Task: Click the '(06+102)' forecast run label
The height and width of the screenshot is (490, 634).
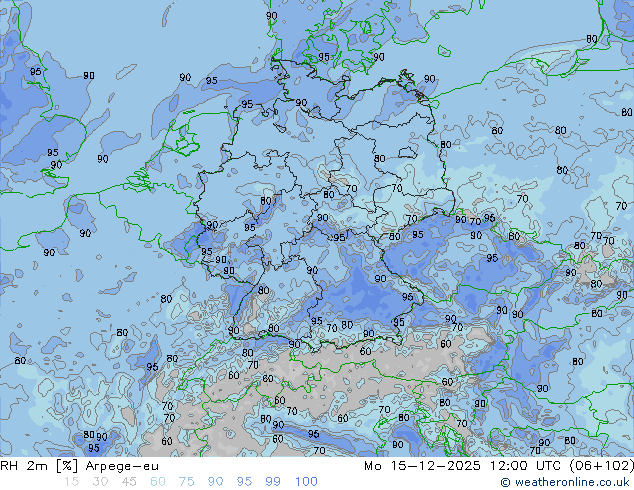Action: (602, 466)
